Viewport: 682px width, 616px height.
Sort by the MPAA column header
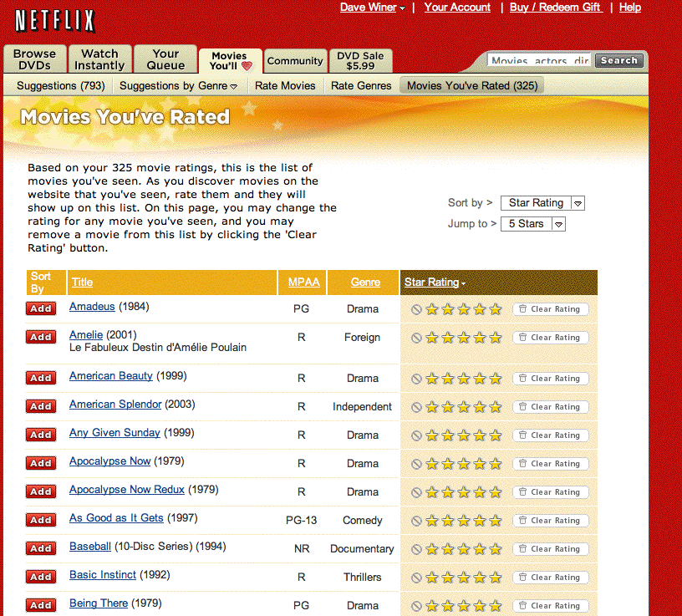[303, 283]
